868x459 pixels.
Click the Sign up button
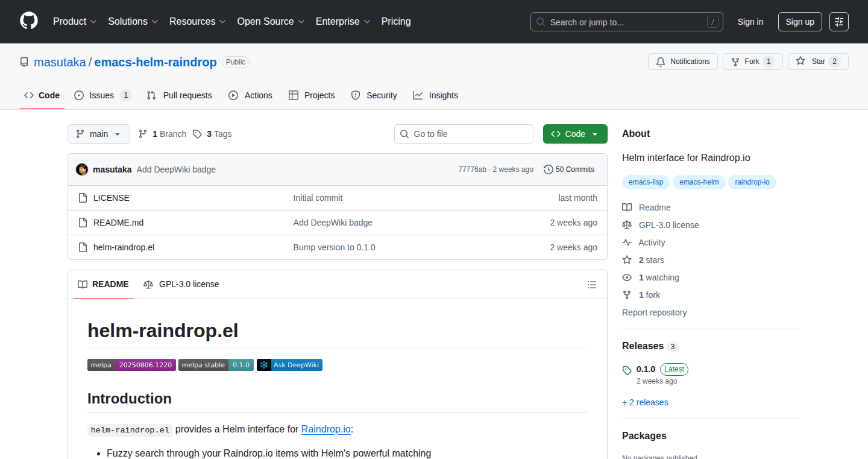(800, 22)
